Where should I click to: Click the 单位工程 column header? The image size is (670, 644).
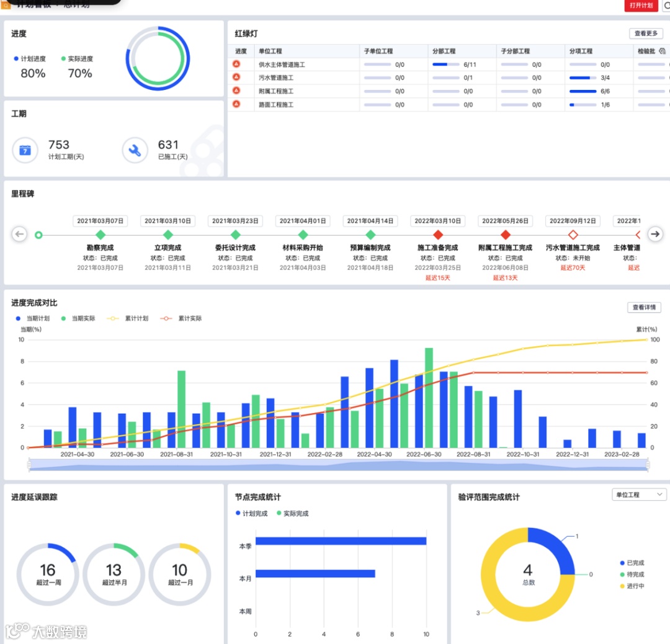coord(270,51)
